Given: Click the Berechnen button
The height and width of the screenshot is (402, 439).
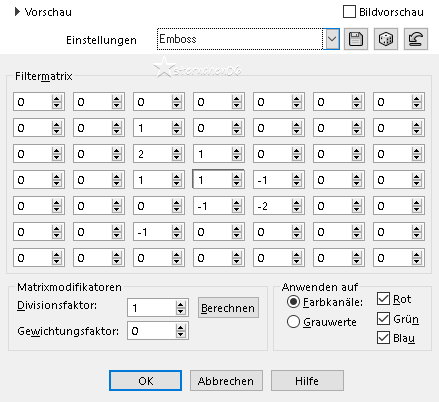Looking at the screenshot, I should pos(228,308).
